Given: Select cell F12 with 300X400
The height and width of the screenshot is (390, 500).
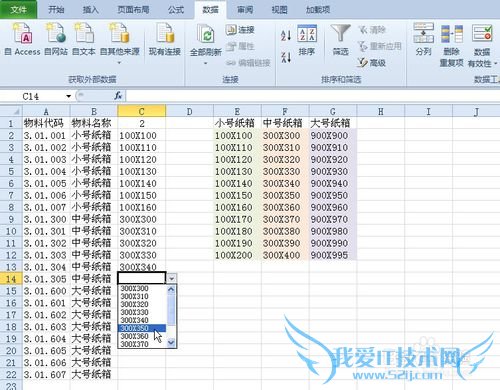Looking at the screenshot, I should coord(285,255).
